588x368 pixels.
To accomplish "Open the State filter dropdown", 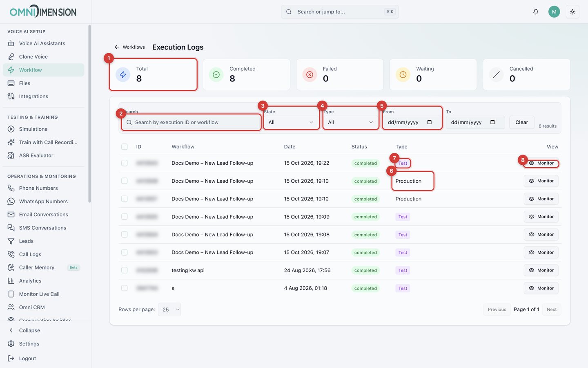I will 291,122.
